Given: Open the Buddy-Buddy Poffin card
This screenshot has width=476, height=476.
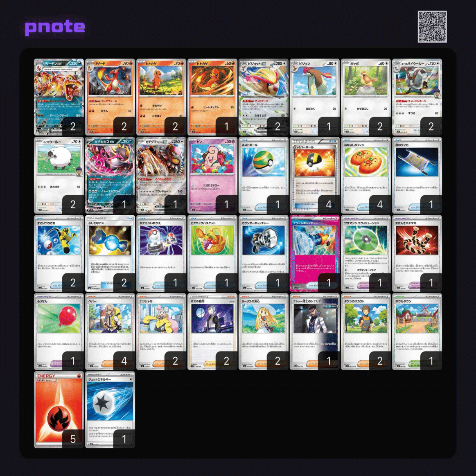Looking at the screenshot, I should 366,175.
